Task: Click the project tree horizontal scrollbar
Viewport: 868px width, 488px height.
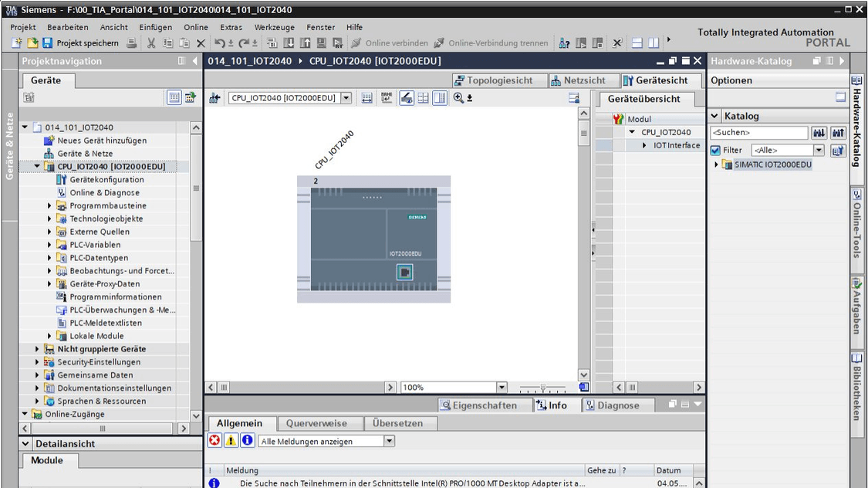Action: point(103,429)
